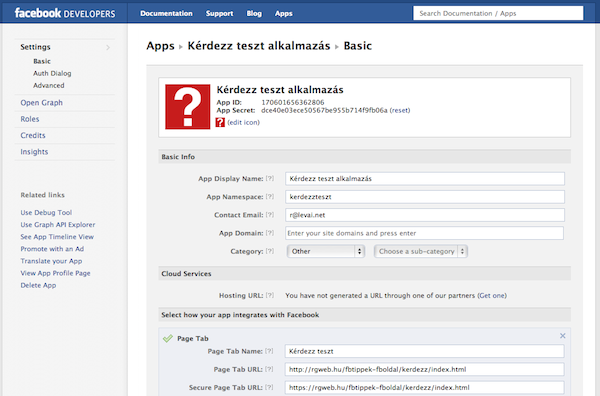The width and height of the screenshot is (600, 396).
Task: Remove Page Tab integration with X icon
Action: pos(562,336)
